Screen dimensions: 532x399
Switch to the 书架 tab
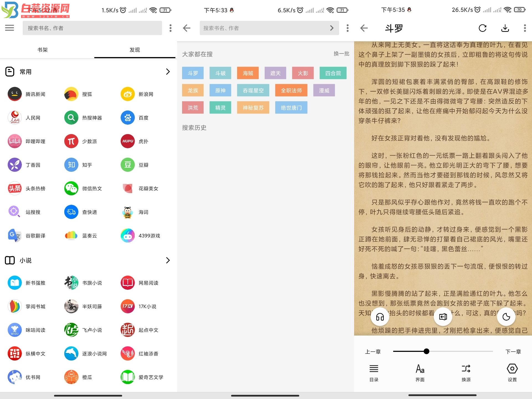(42, 50)
